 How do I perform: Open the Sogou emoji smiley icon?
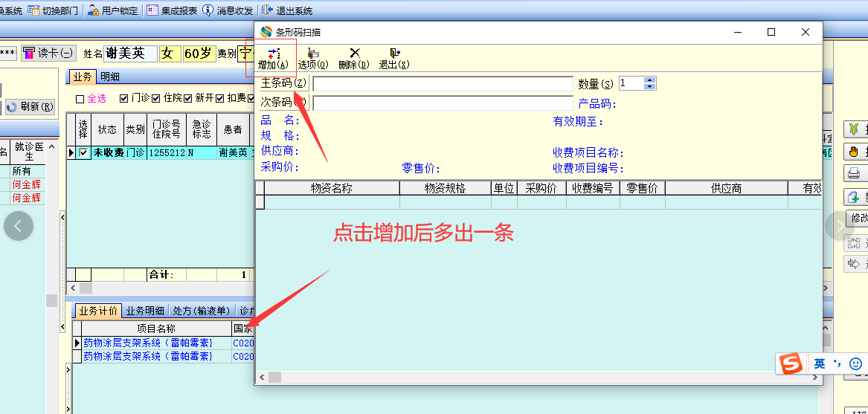tap(856, 363)
